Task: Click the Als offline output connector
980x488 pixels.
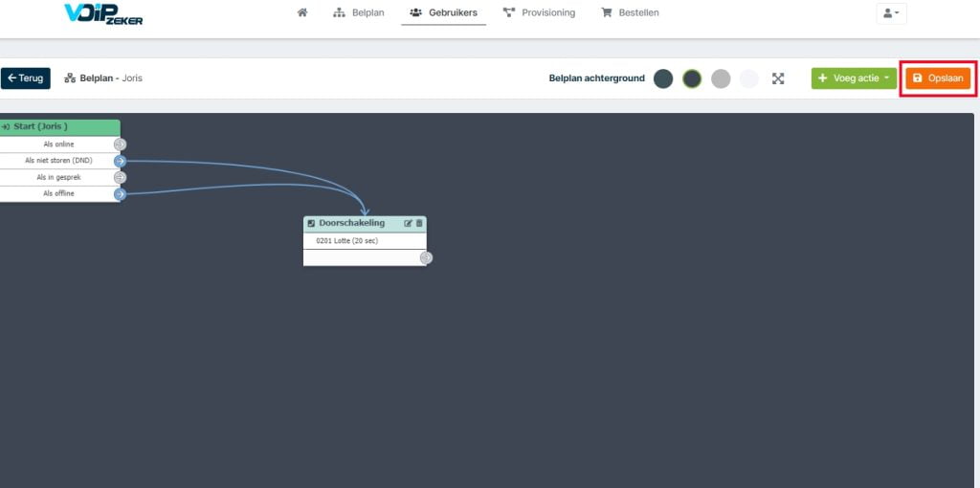Action: pyautogui.click(x=120, y=194)
